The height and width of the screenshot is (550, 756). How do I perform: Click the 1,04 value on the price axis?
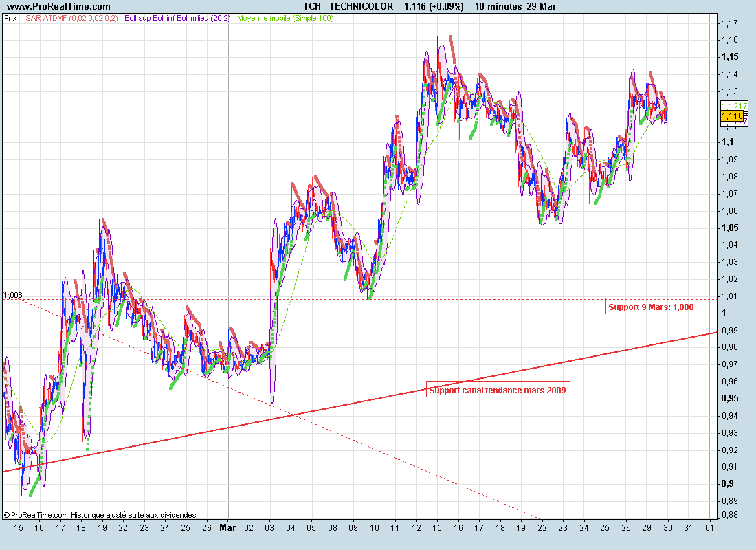[x=729, y=245]
